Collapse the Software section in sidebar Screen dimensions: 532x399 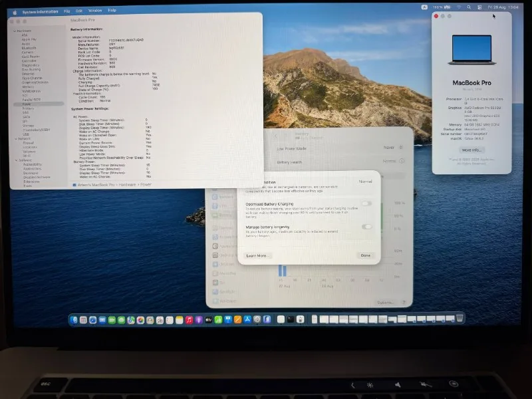coord(16,160)
